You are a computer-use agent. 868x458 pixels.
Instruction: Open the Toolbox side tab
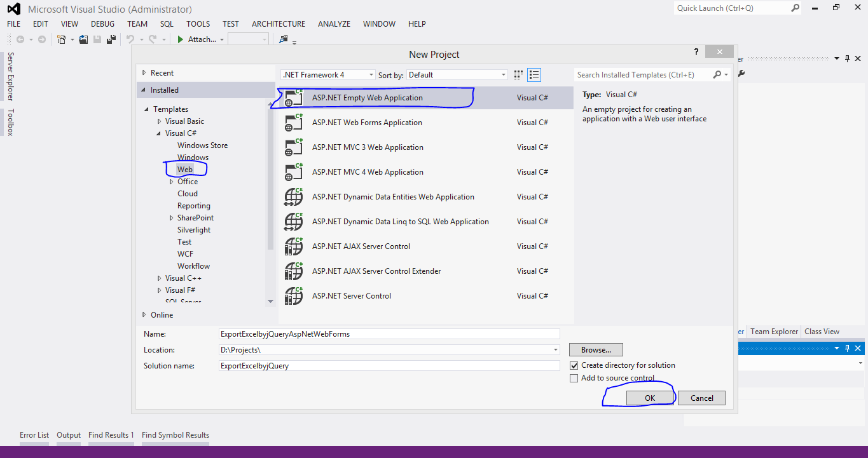pyautogui.click(x=10, y=122)
